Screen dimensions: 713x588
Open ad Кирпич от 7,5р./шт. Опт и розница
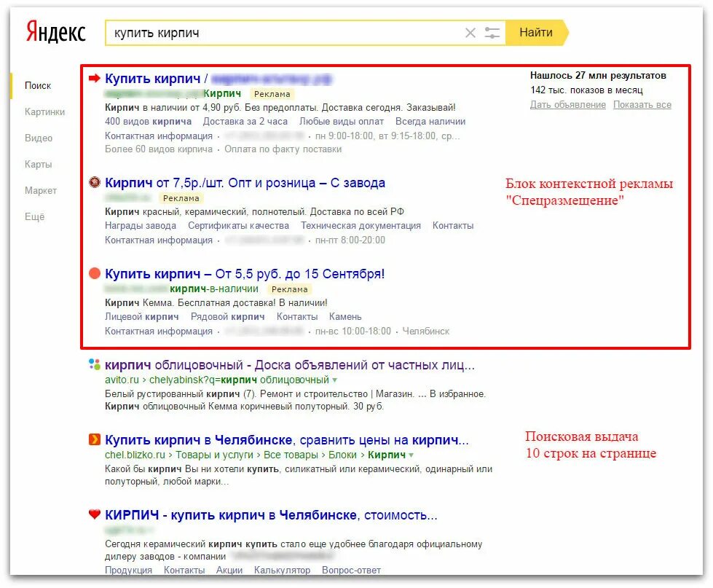coord(245,183)
